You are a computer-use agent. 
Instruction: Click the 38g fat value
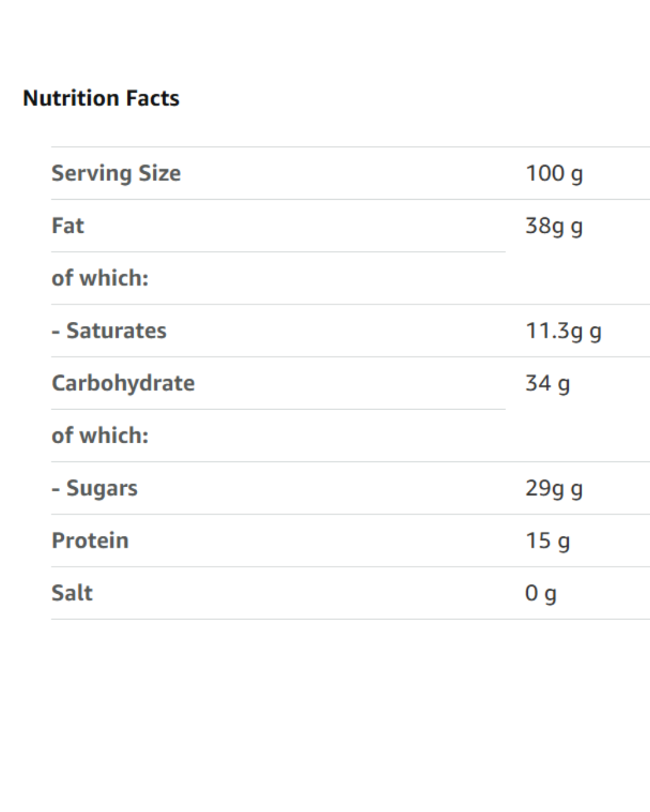click(x=545, y=226)
